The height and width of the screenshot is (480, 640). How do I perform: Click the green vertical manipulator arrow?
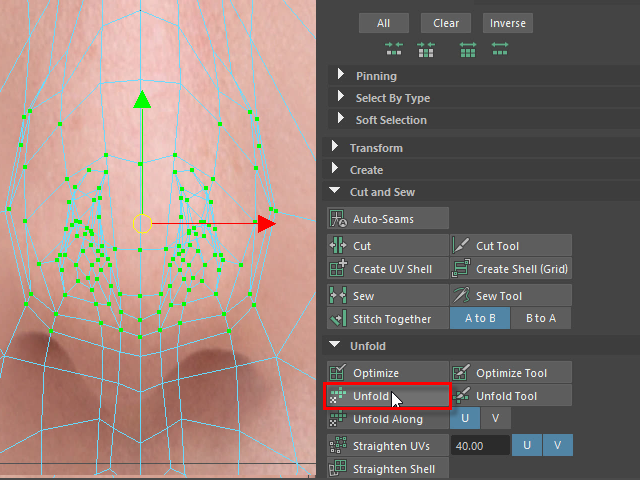coord(142,100)
